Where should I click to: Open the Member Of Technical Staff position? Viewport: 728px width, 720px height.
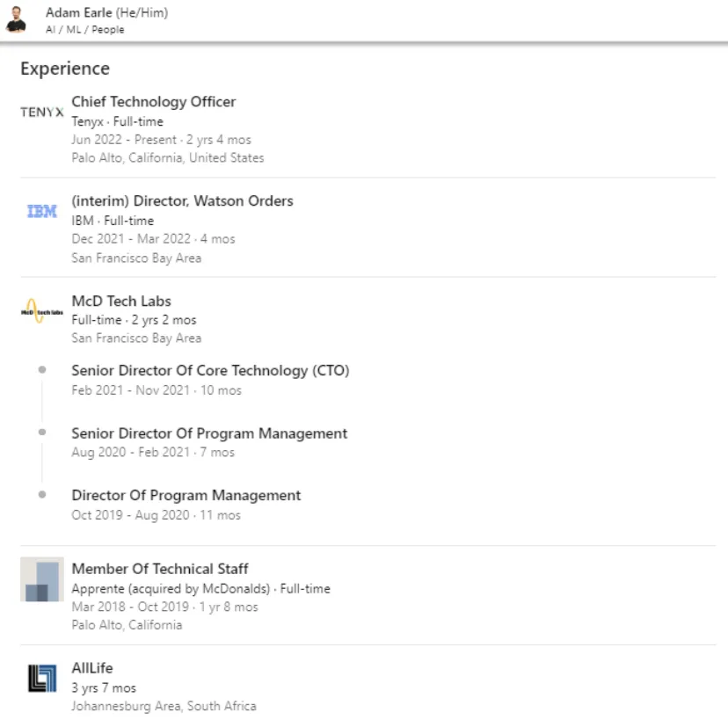coord(160,569)
